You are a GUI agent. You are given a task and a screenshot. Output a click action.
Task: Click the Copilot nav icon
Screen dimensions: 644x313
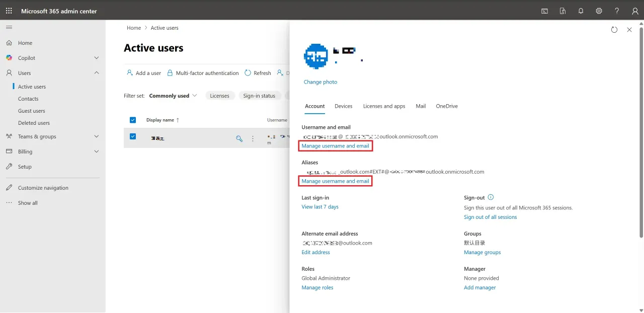(x=9, y=58)
